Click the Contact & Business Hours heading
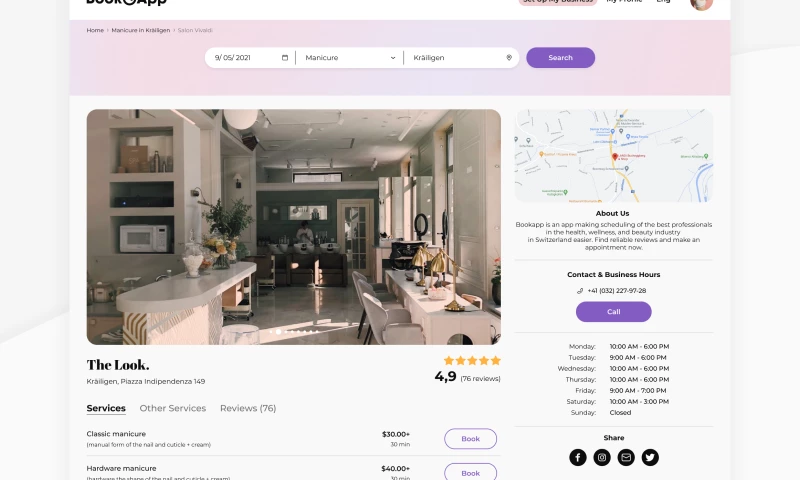Image resolution: width=800 pixels, height=480 pixels. pyautogui.click(x=613, y=274)
